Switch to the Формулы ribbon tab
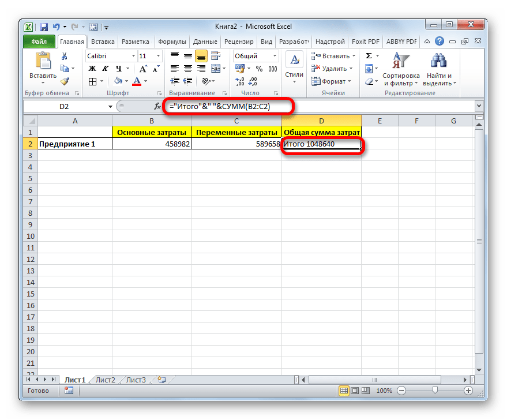The image size is (507, 420). coord(171,42)
